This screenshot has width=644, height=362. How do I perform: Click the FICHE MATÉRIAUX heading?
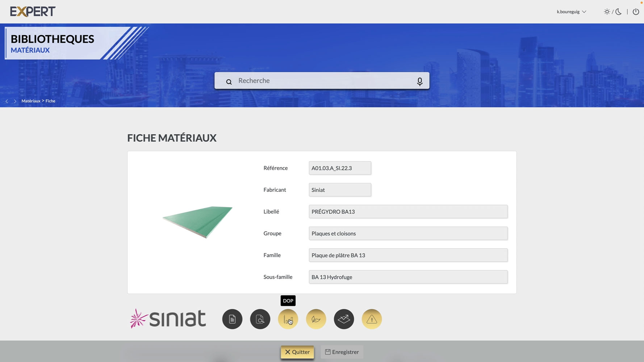(x=172, y=138)
